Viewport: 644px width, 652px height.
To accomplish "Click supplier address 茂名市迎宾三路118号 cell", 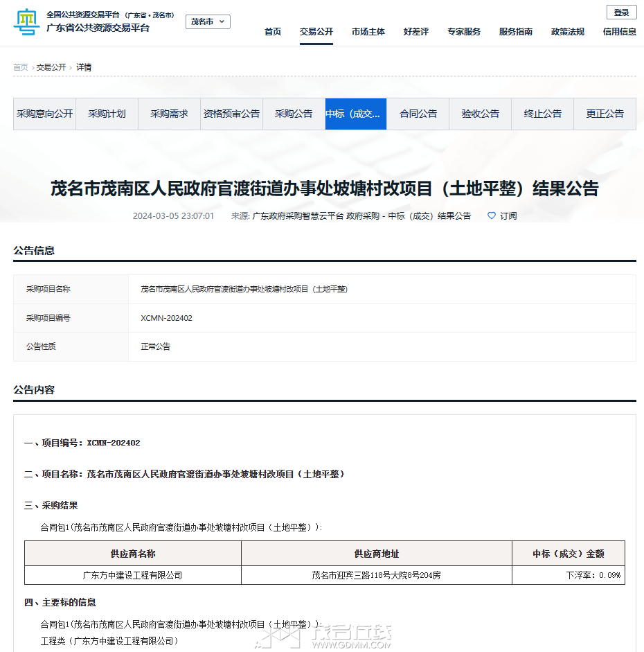I will (377, 575).
